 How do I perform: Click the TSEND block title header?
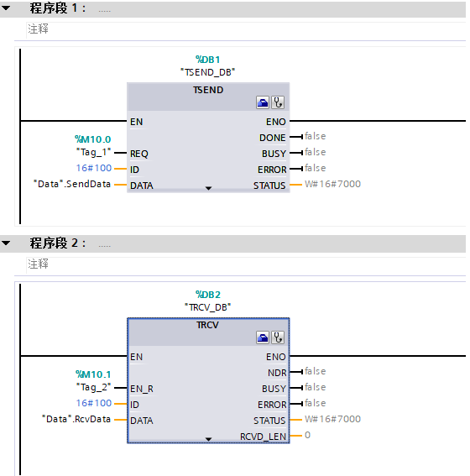click(x=208, y=90)
